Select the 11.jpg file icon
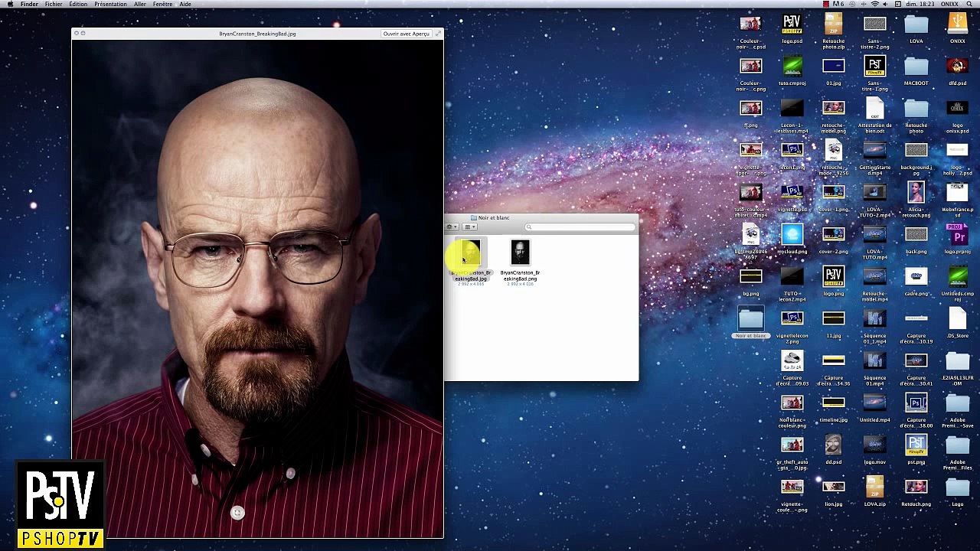980x551 pixels. (x=833, y=319)
